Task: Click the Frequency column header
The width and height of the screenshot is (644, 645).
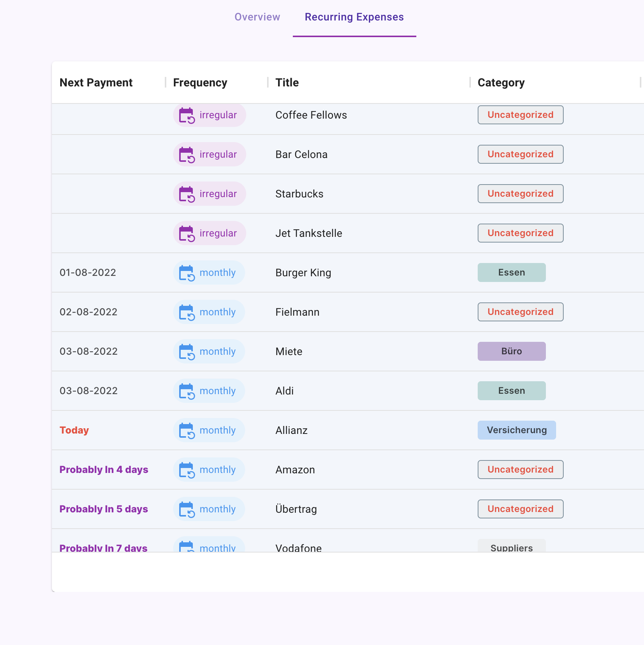Action: click(x=200, y=83)
